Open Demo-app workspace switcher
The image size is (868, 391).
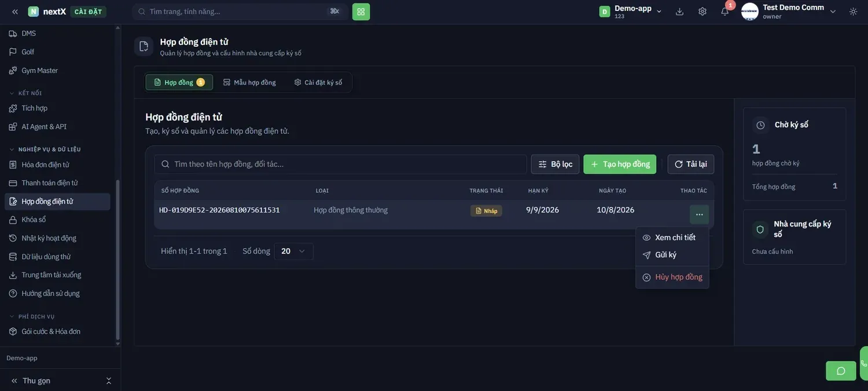[631, 12]
